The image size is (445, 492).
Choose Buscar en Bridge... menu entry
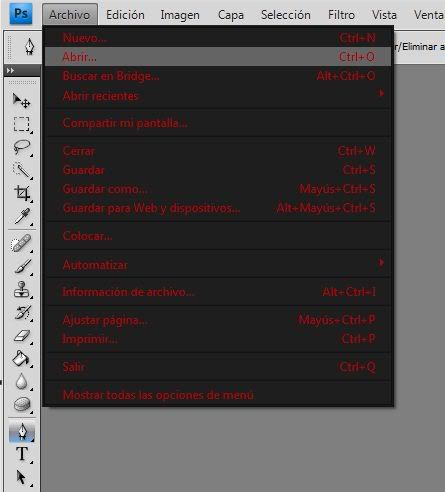coord(218,76)
